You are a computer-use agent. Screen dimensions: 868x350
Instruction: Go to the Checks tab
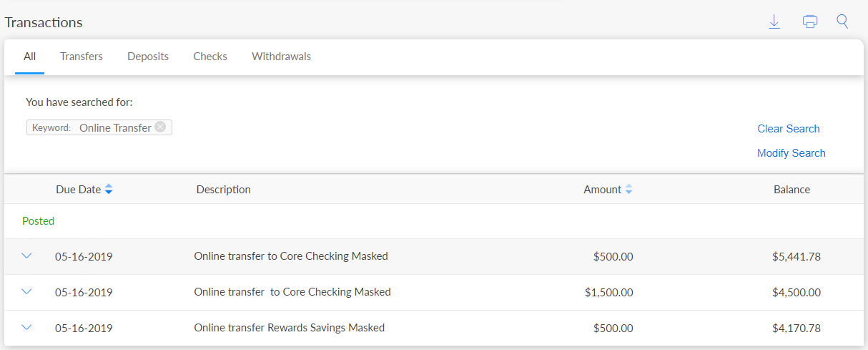[210, 57]
